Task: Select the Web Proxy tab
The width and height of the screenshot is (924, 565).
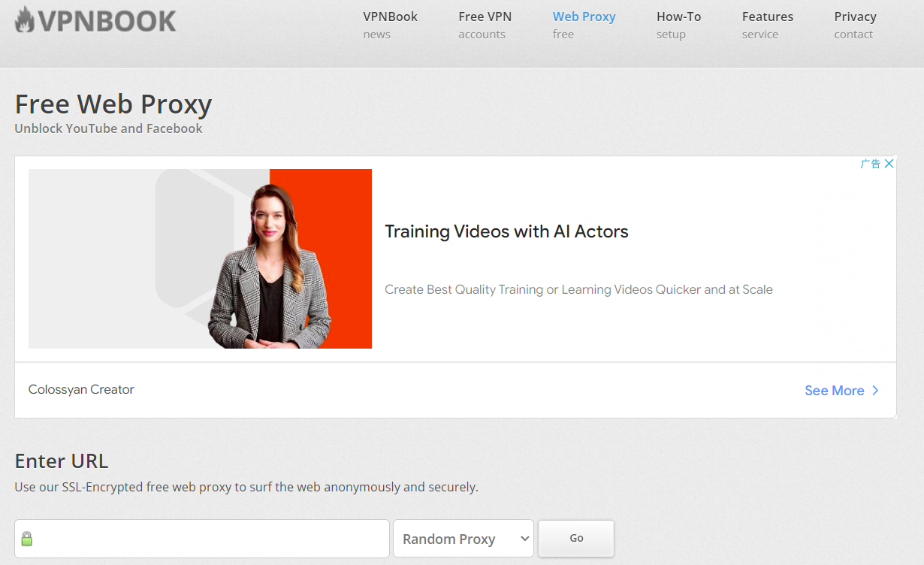Action: tap(584, 25)
